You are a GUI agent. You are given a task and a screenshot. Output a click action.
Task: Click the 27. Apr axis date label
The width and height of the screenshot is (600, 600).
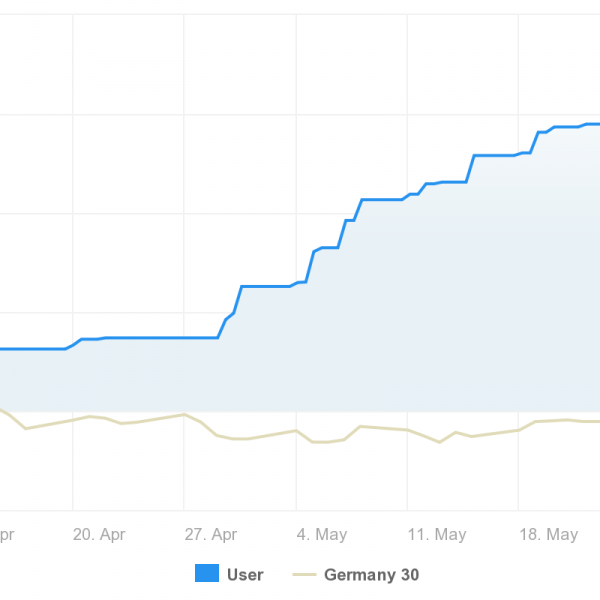[x=211, y=535]
